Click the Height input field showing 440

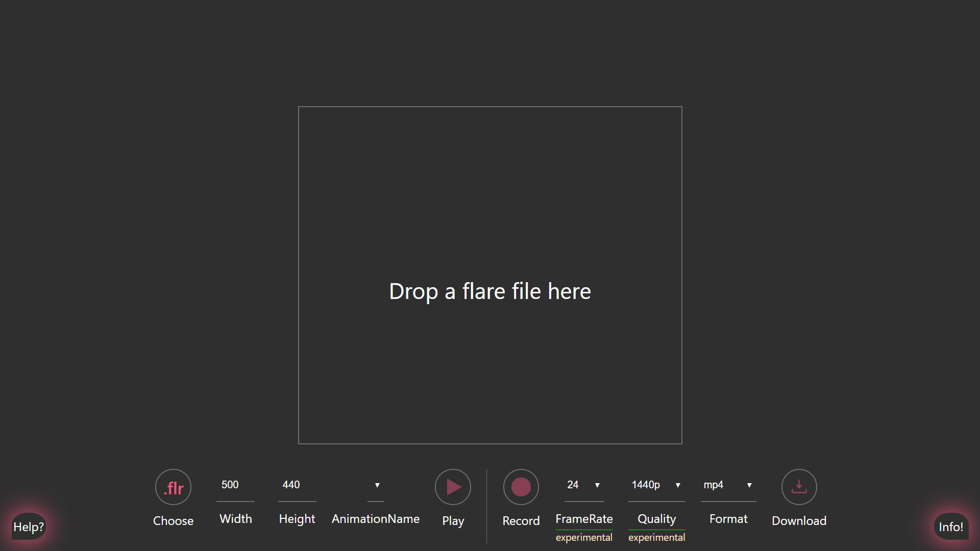(x=297, y=485)
